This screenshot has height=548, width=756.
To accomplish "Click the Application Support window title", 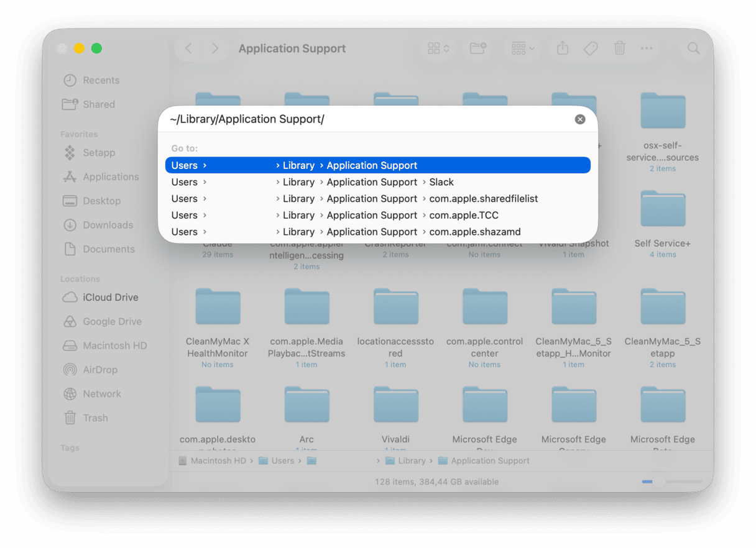I will (x=292, y=48).
